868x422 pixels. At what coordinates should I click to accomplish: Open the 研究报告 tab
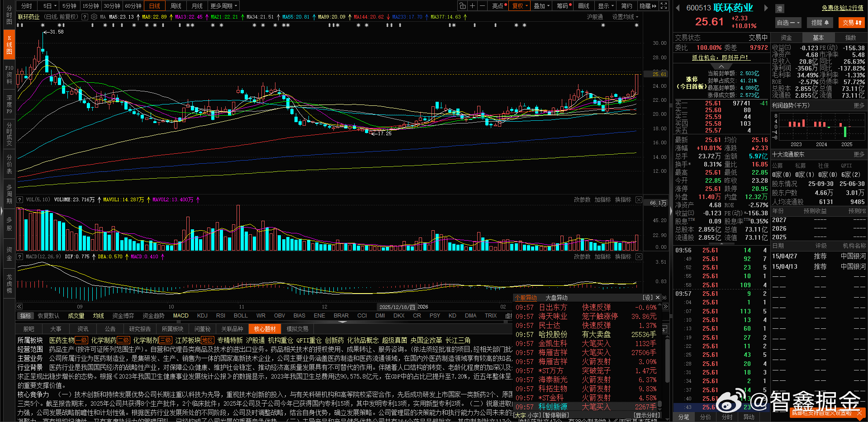click(140, 329)
